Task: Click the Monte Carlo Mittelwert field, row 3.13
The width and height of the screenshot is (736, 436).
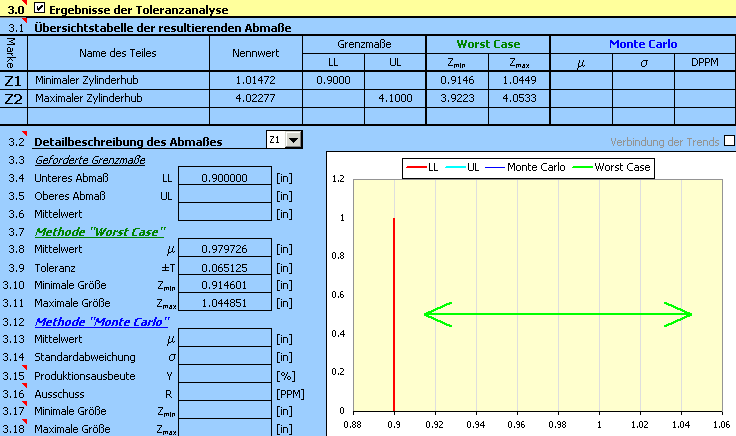Action: click(225, 338)
